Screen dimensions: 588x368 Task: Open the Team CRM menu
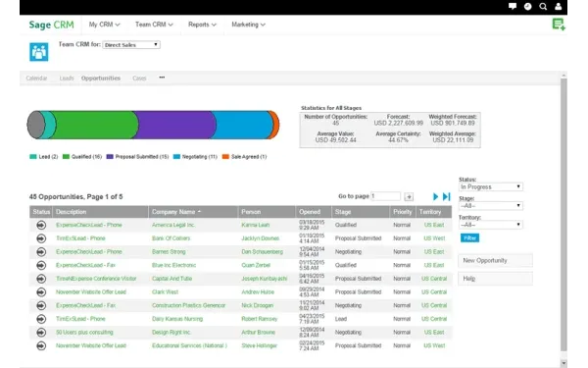tap(154, 25)
